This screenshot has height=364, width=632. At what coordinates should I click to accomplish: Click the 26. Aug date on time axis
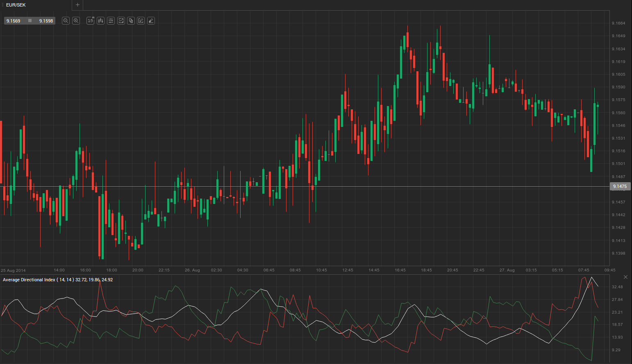coord(192,270)
